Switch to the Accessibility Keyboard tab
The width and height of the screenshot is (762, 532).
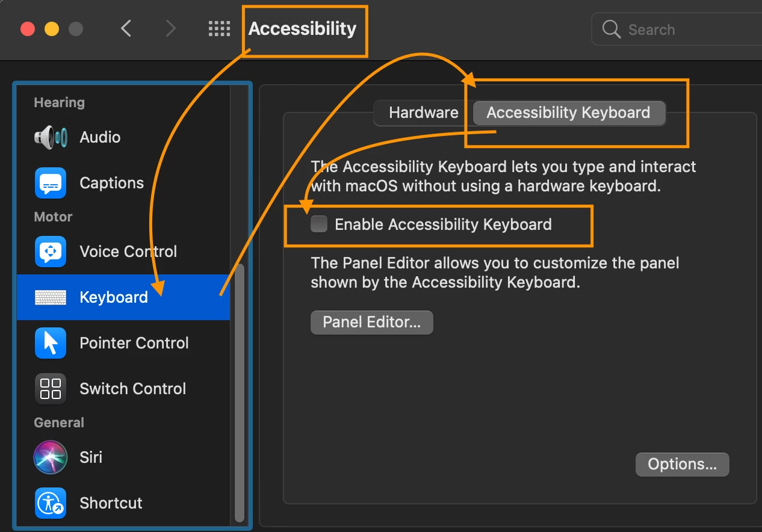[569, 113]
